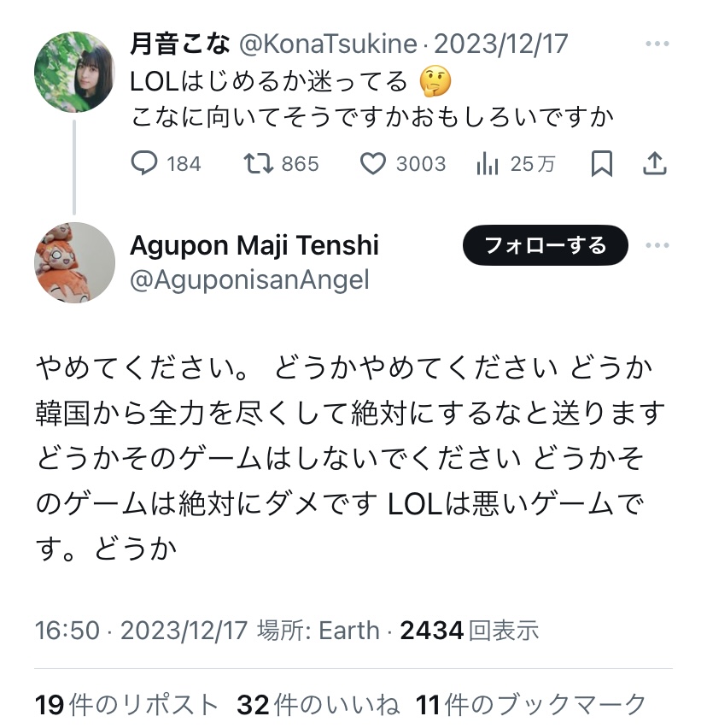Open the more options dots beside the フォローする button

pyautogui.click(x=657, y=245)
